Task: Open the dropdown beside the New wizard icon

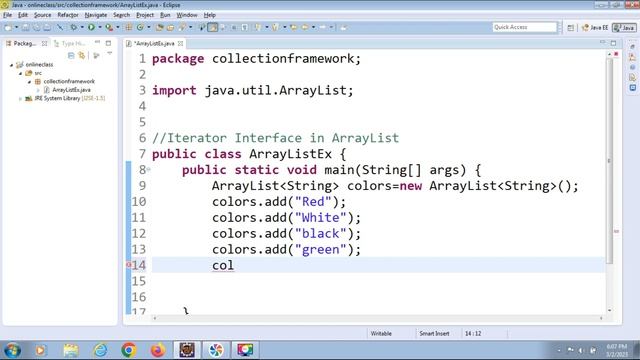Action: (x=16, y=27)
